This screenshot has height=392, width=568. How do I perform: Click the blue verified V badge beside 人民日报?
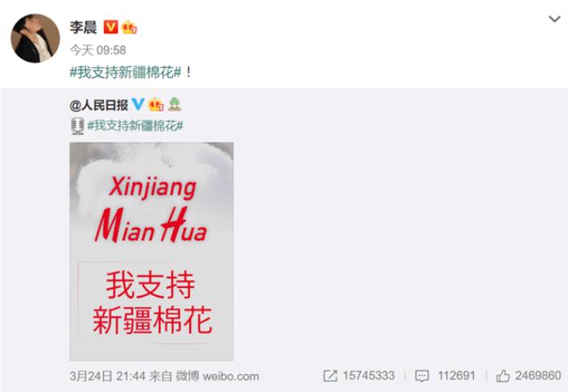pos(138,105)
